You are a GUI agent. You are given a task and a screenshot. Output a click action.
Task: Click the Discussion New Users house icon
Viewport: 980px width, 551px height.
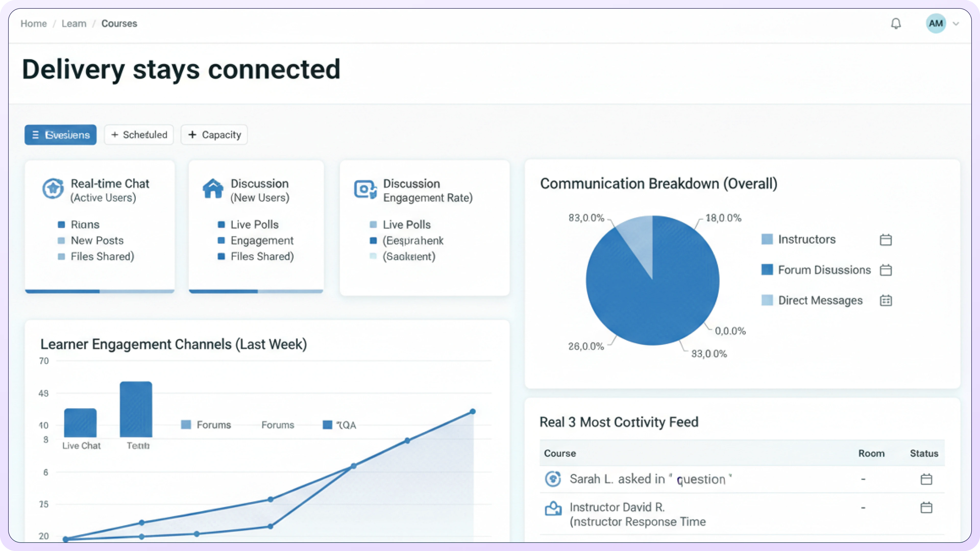point(213,189)
